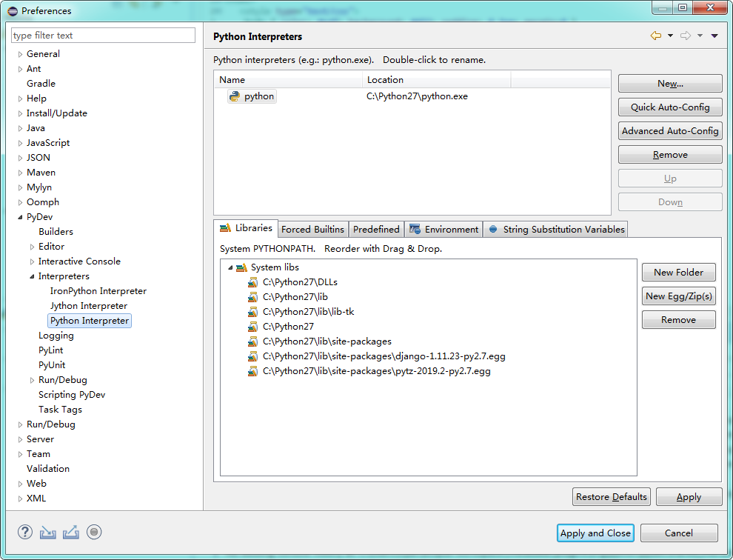Focus the type filter text field
733x560 pixels.
[x=103, y=36]
